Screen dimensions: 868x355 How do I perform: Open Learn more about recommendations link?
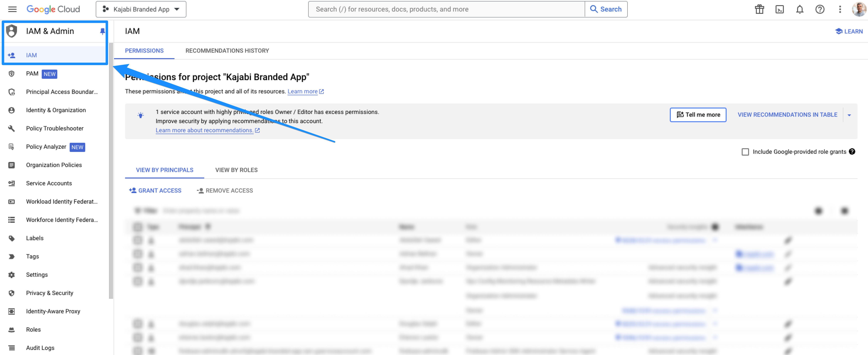(204, 130)
